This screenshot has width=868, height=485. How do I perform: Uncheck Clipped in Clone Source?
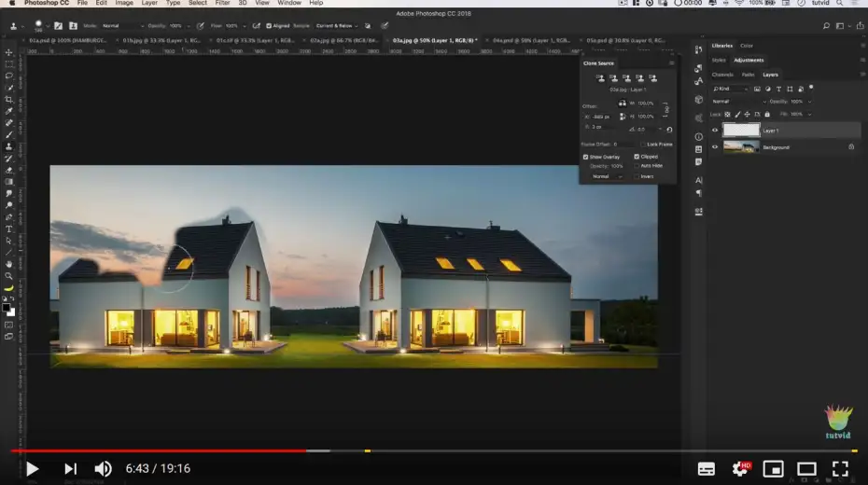(637, 157)
